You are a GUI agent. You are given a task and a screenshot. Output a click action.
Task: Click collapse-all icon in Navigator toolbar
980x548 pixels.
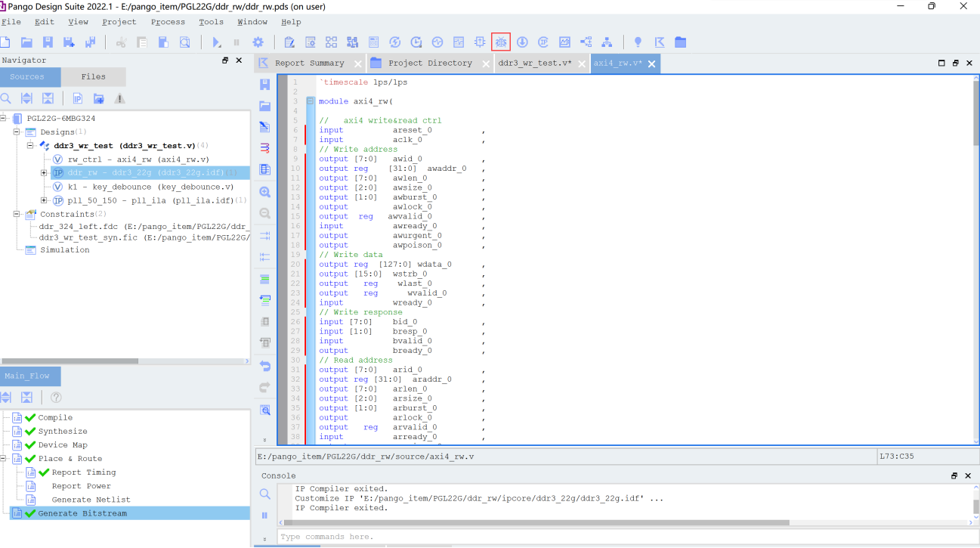[48, 98]
